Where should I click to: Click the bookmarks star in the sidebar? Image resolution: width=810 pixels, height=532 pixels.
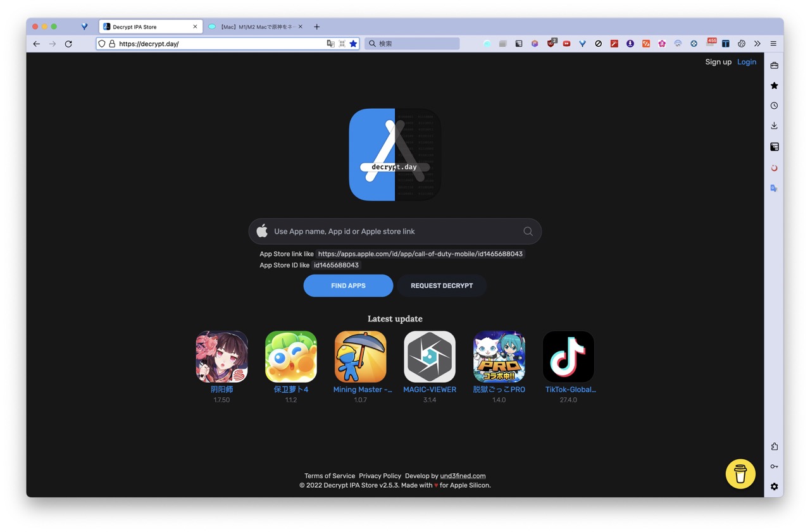tap(774, 85)
